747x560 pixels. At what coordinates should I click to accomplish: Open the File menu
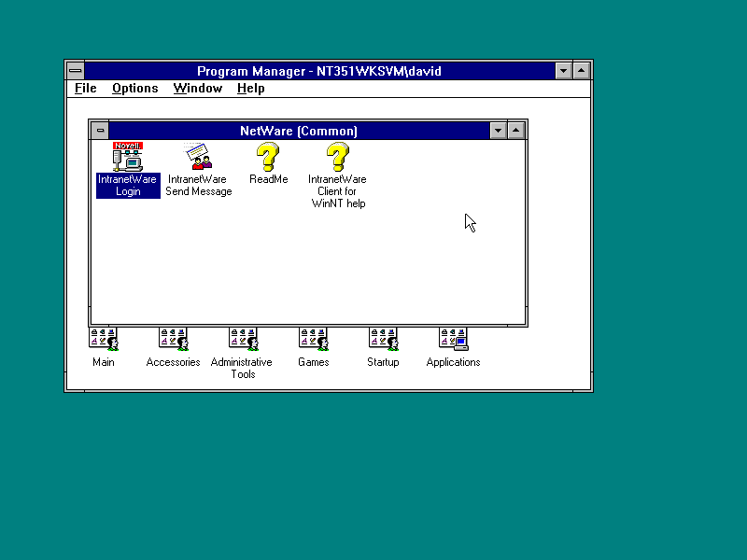coord(86,89)
